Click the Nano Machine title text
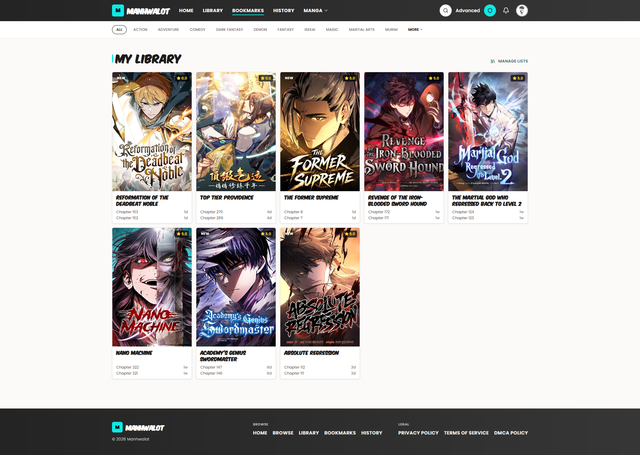The height and width of the screenshot is (455, 640). [x=134, y=353]
